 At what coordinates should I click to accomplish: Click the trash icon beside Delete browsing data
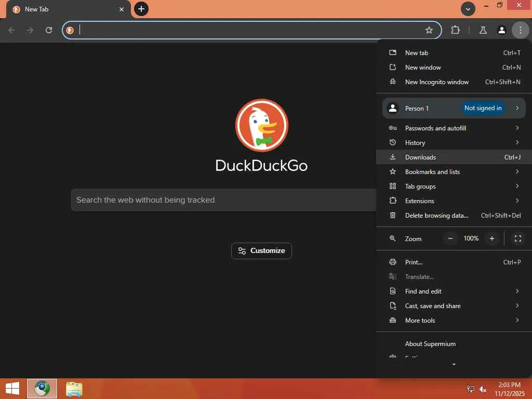coord(393,215)
